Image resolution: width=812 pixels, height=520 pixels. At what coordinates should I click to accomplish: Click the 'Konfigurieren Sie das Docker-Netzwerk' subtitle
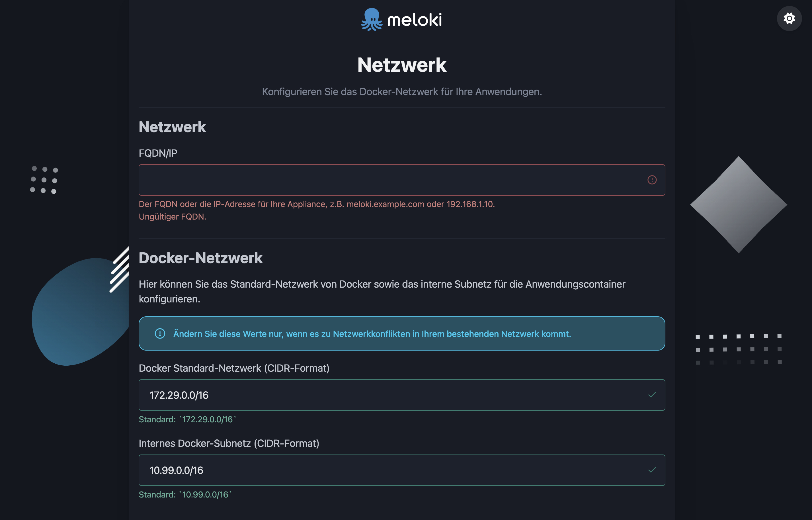tap(402, 91)
